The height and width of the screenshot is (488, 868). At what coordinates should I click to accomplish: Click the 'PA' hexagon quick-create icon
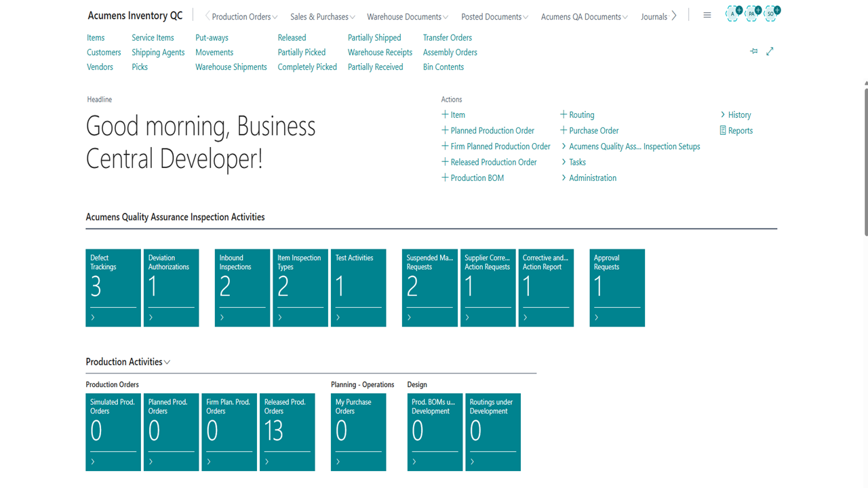(752, 14)
